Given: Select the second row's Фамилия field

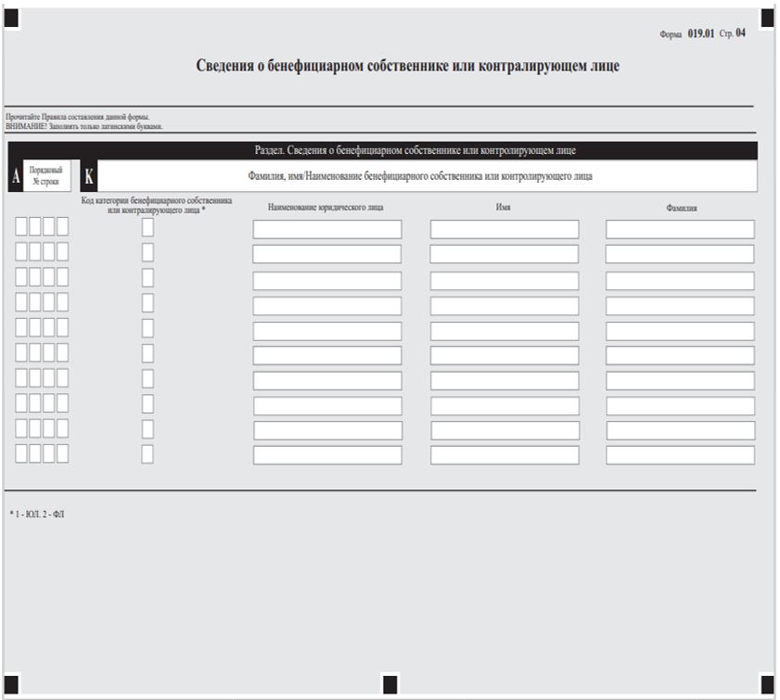Looking at the screenshot, I should (x=680, y=254).
